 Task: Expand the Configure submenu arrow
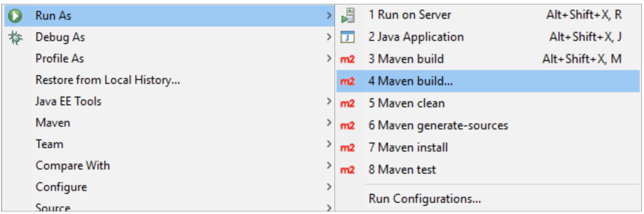329,187
